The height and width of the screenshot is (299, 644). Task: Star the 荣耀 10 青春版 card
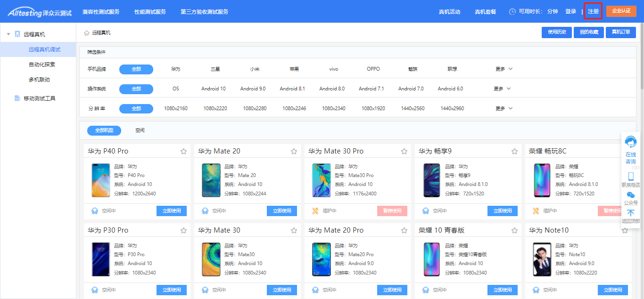(514, 230)
